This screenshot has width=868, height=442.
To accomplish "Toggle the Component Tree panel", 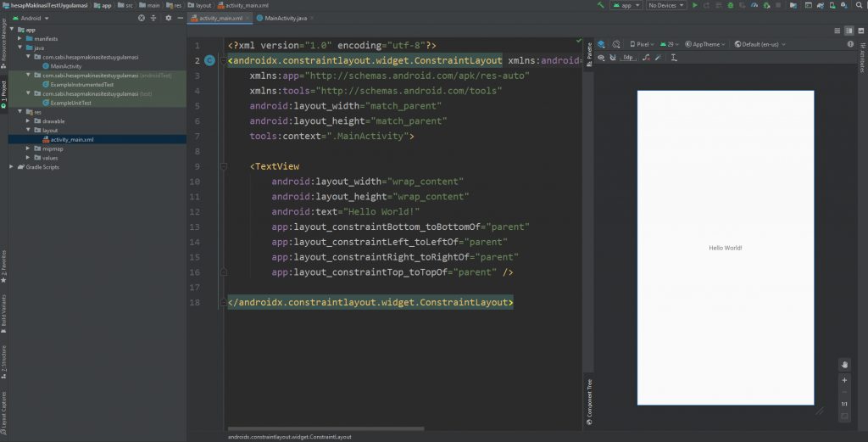I will click(x=589, y=401).
